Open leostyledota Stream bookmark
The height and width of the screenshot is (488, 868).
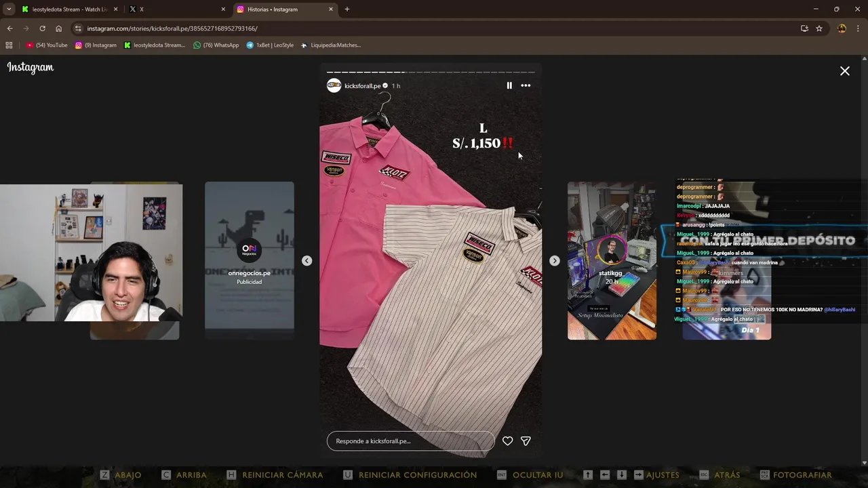click(x=155, y=45)
